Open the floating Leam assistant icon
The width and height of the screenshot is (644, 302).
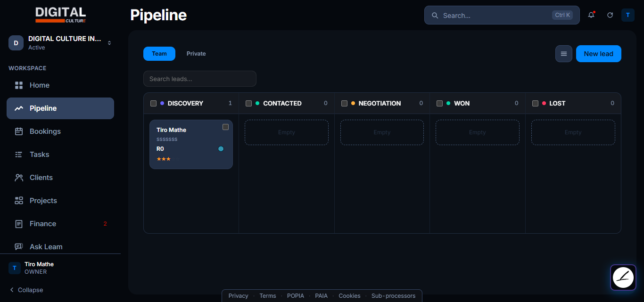(x=623, y=278)
